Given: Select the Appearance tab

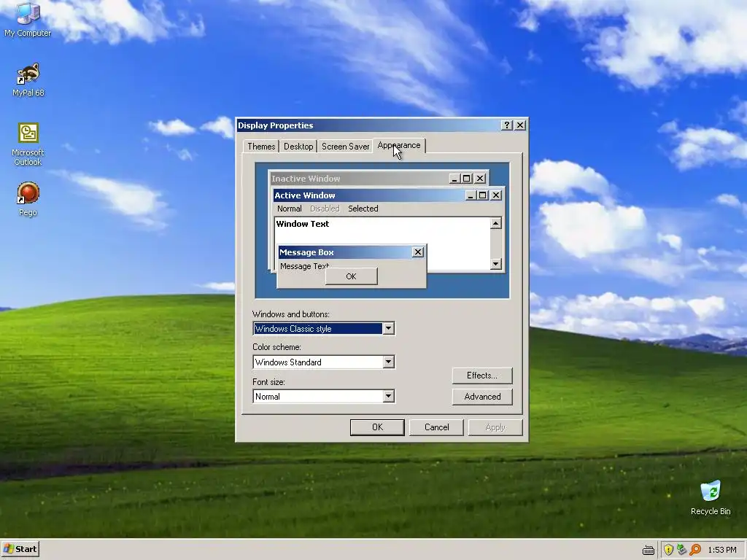Looking at the screenshot, I should coord(399,145).
